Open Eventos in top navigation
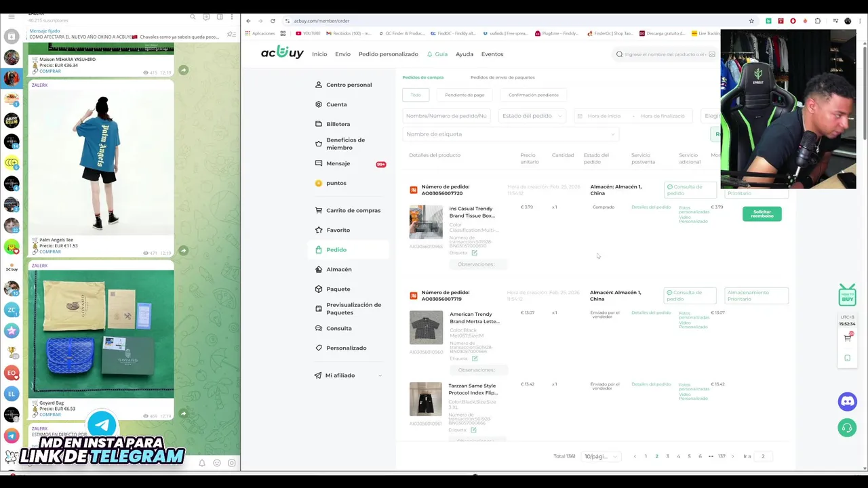The height and width of the screenshot is (488, 868). click(x=492, y=54)
